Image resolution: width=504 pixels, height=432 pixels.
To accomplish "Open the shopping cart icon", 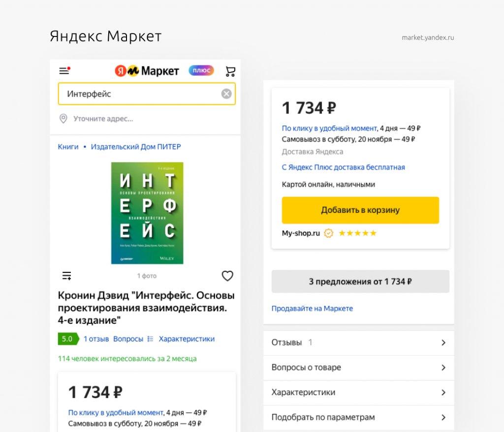I will (x=230, y=71).
